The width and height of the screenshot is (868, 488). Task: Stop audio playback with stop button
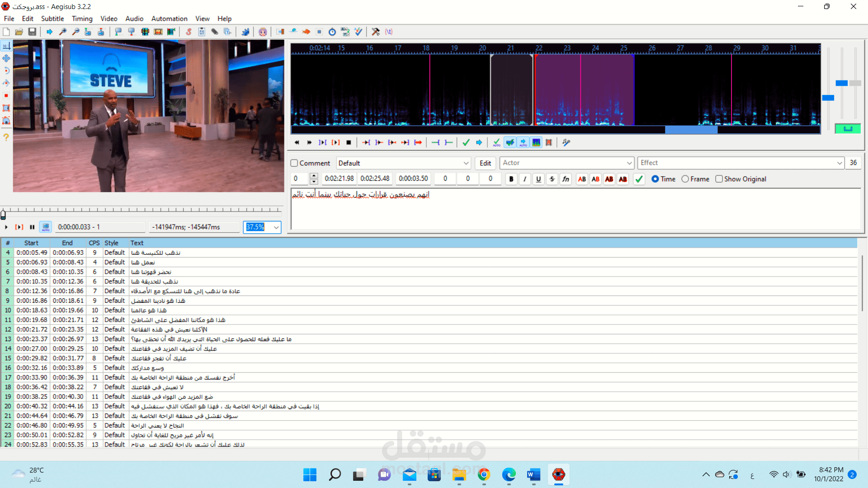pyautogui.click(x=349, y=142)
